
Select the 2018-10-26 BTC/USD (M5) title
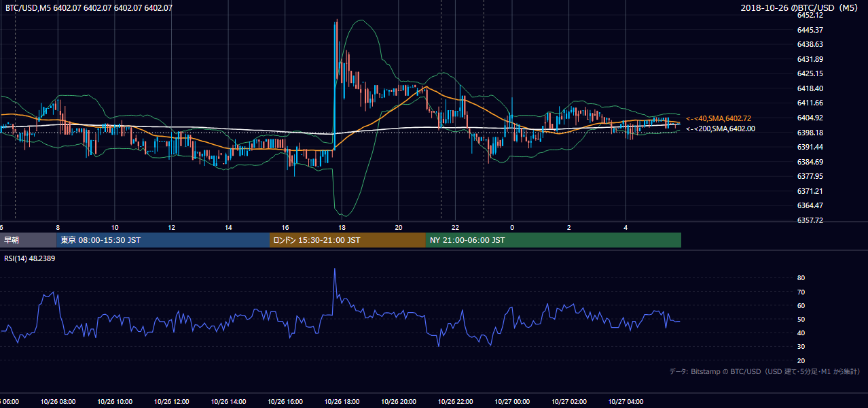click(x=801, y=8)
